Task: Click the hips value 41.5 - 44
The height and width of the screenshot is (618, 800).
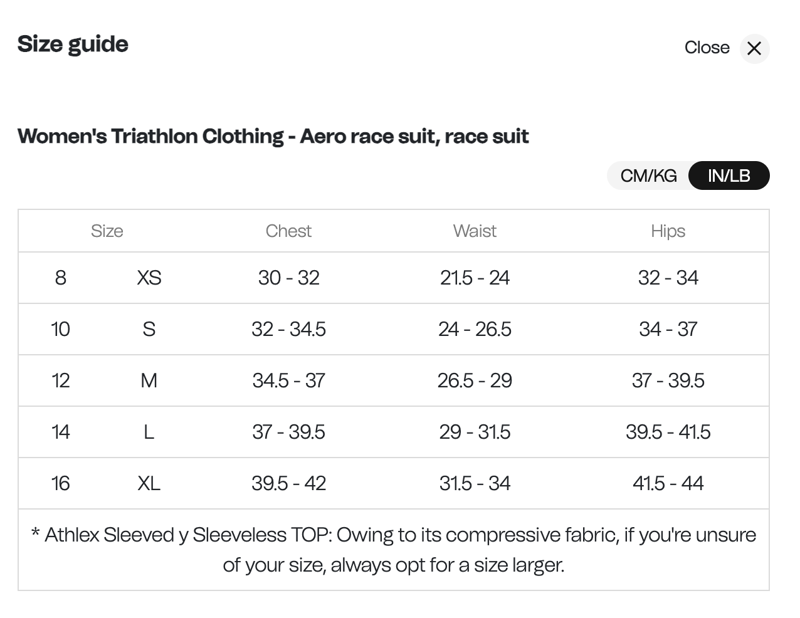Action: point(668,482)
